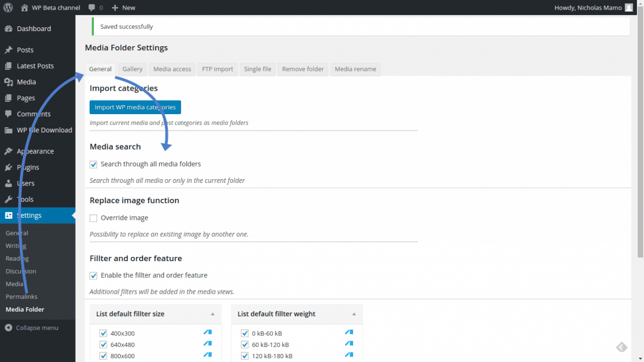Click the edit icon beside 640x480
This screenshot has height=362, width=644.
coord(208,344)
